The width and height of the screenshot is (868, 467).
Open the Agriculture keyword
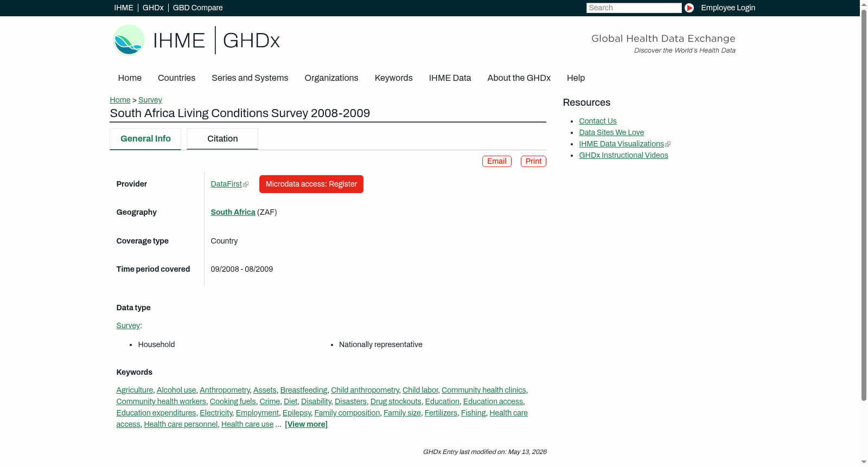(x=135, y=390)
